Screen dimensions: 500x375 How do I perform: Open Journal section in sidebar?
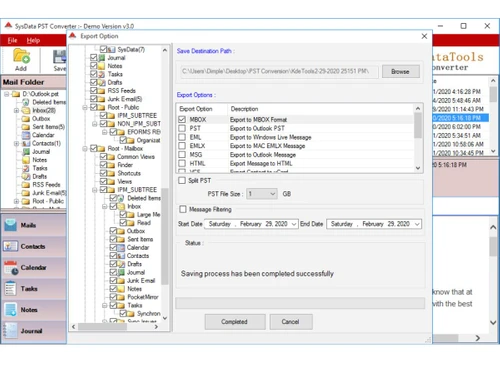click(x=33, y=331)
